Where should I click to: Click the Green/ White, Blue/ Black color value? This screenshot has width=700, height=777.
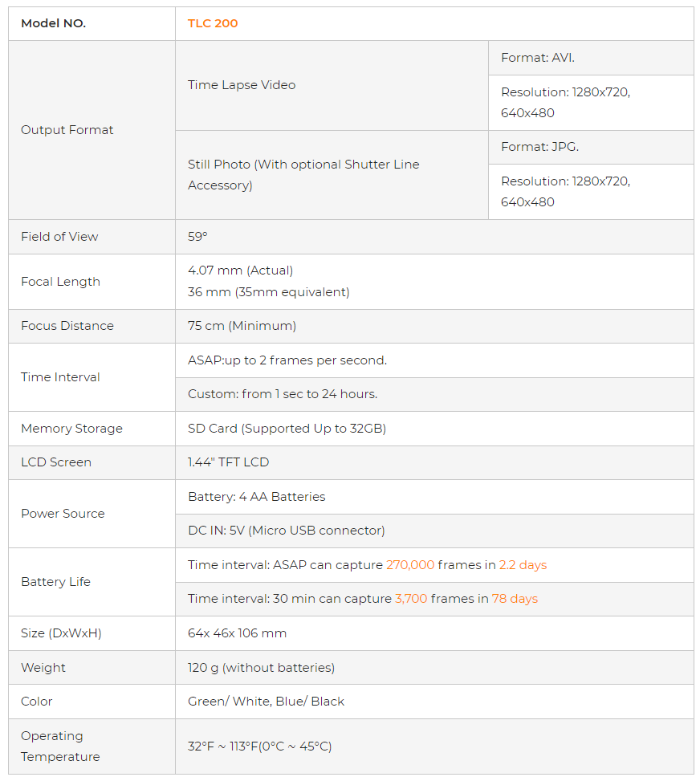(x=266, y=702)
